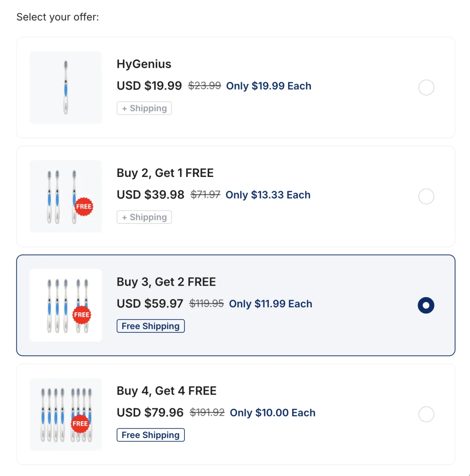Click the three toothbrushes product image
The width and height of the screenshot is (470, 476).
66,196
